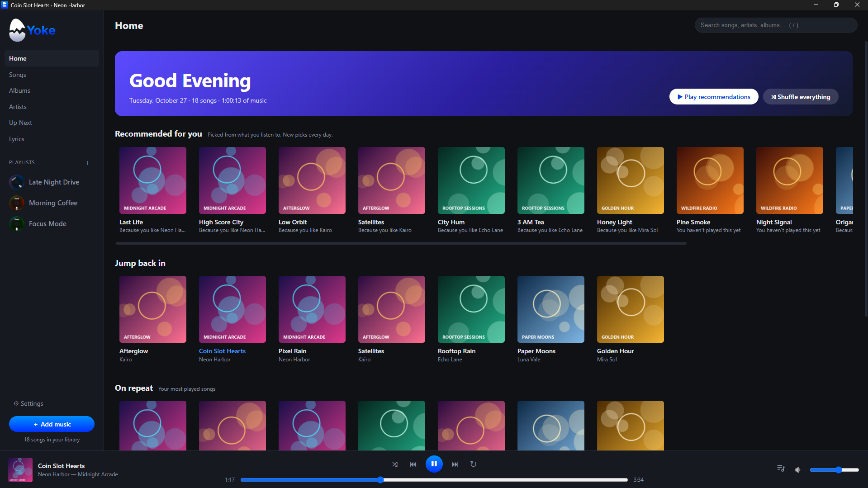This screenshot has width=868, height=488.
Task: Click the Add music button
Action: (52, 424)
